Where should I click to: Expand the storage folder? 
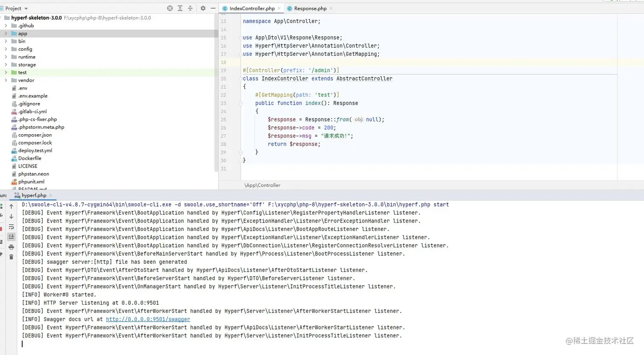(x=6, y=65)
